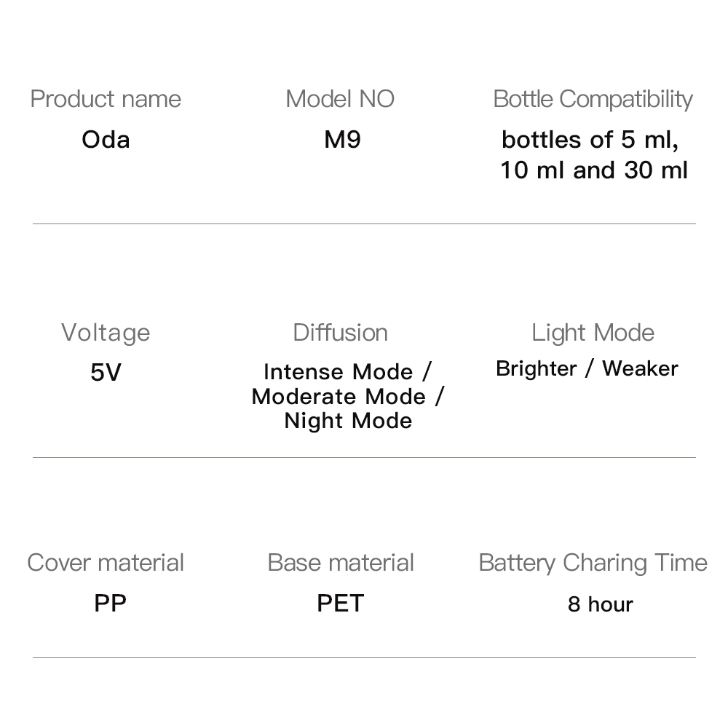Screen dimensions: 728x728
Task: Click the "Product name" label
Action: point(106,99)
